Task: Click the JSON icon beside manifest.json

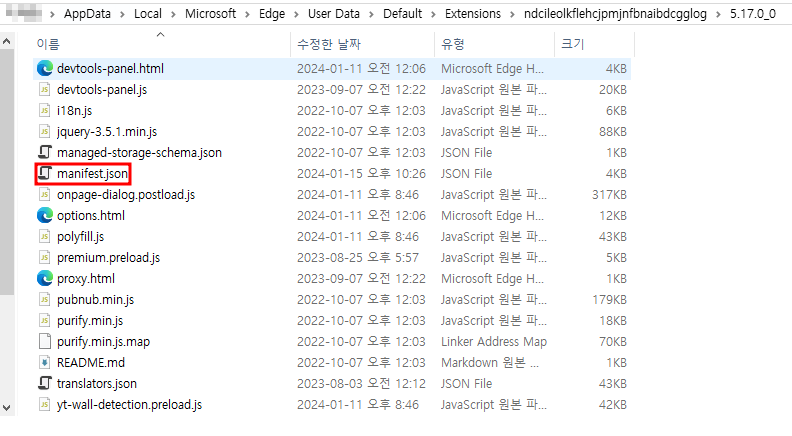Action: point(45,174)
